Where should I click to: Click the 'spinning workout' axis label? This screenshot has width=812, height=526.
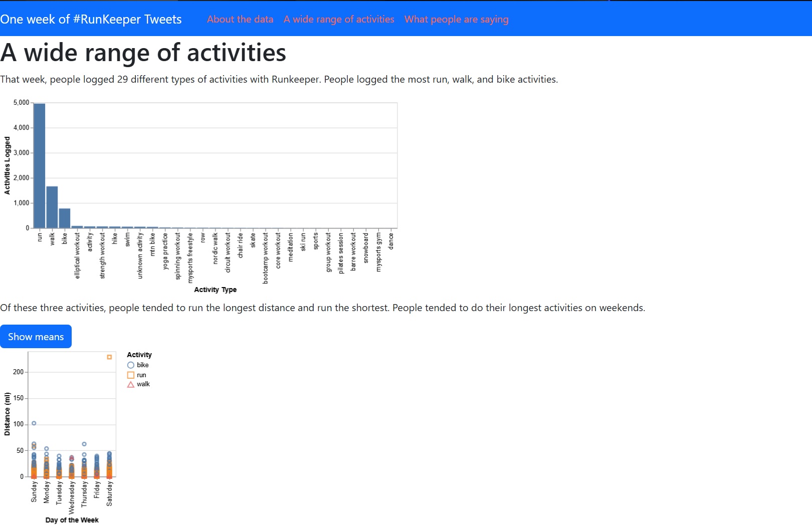click(x=177, y=256)
